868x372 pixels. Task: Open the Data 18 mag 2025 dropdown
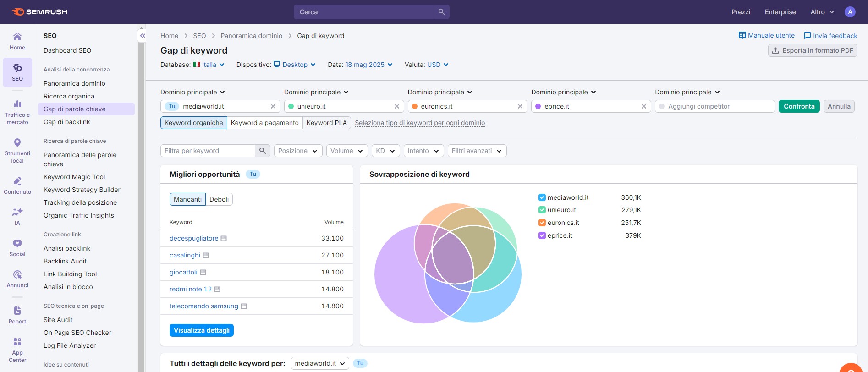point(369,65)
